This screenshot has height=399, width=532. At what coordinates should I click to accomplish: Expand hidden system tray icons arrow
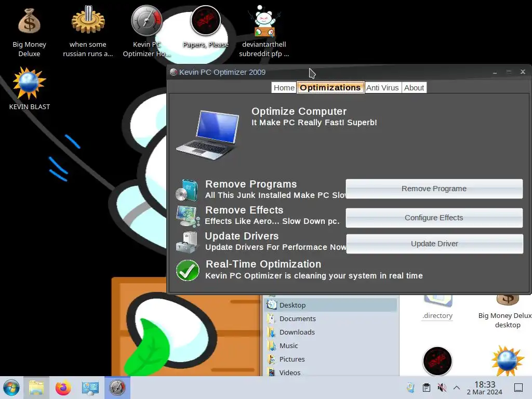pyautogui.click(x=457, y=388)
